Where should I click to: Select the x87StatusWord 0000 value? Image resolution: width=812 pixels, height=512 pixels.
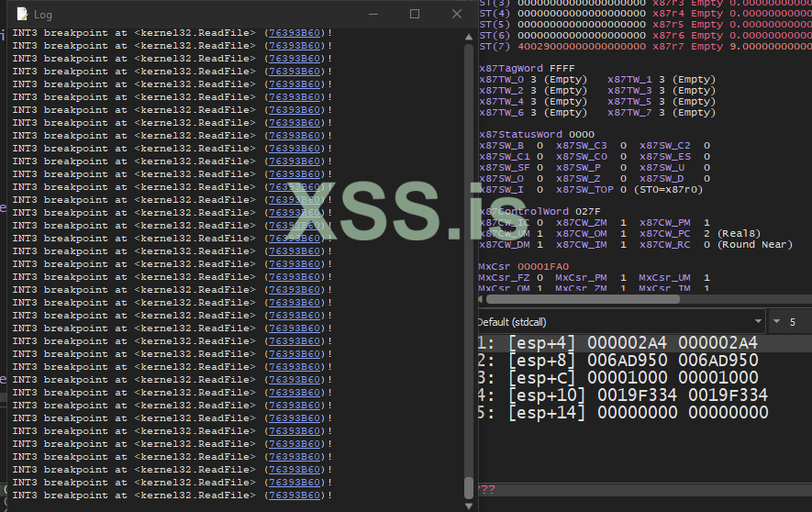(581, 135)
